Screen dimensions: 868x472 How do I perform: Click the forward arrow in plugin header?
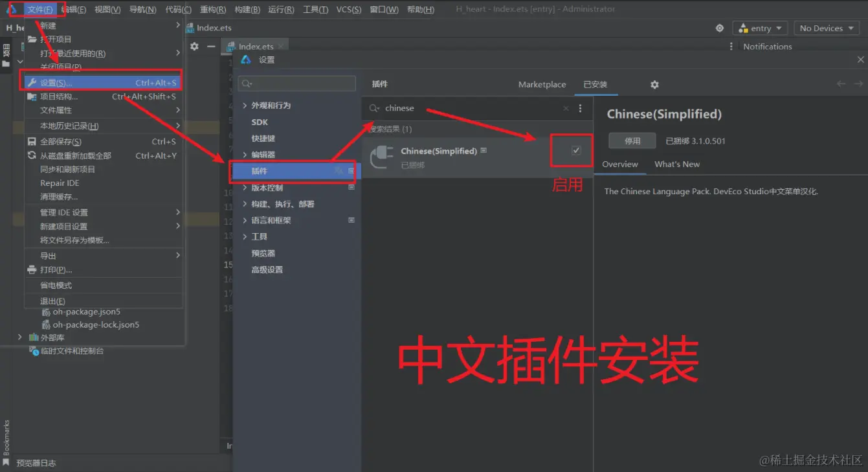[858, 84]
